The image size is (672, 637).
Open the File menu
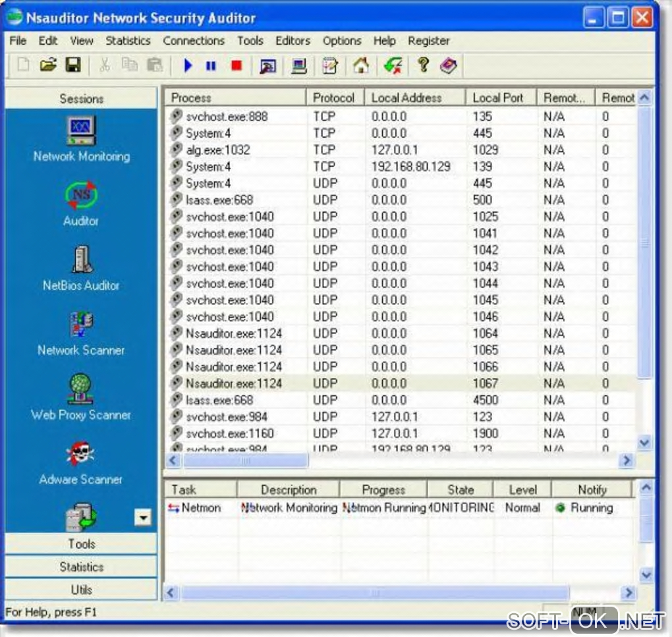[18, 41]
